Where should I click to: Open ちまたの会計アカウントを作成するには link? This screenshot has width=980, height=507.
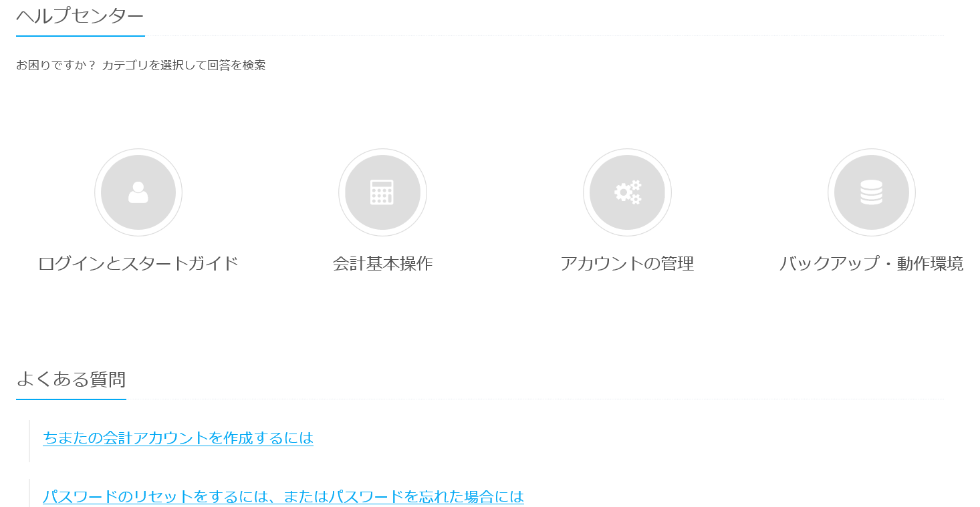tap(178, 438)
